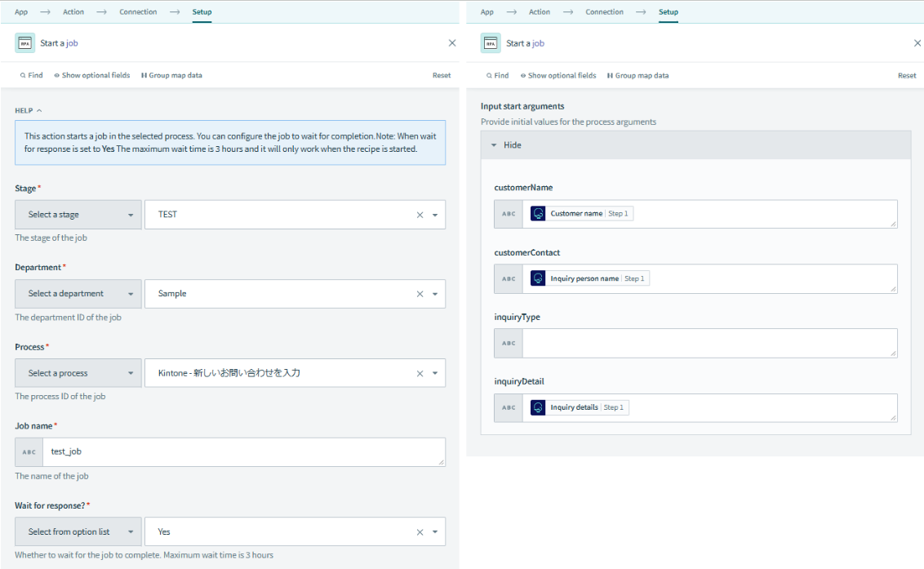Go to App step in right breadcrumb
The height and width of the screenshot is (569, 924).
[486, 11]
